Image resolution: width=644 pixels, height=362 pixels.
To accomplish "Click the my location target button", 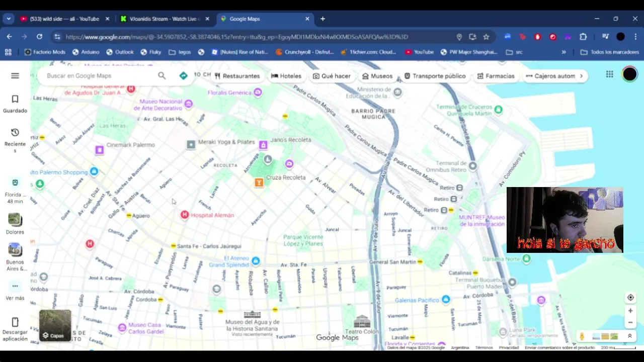I will click(630, 298).
